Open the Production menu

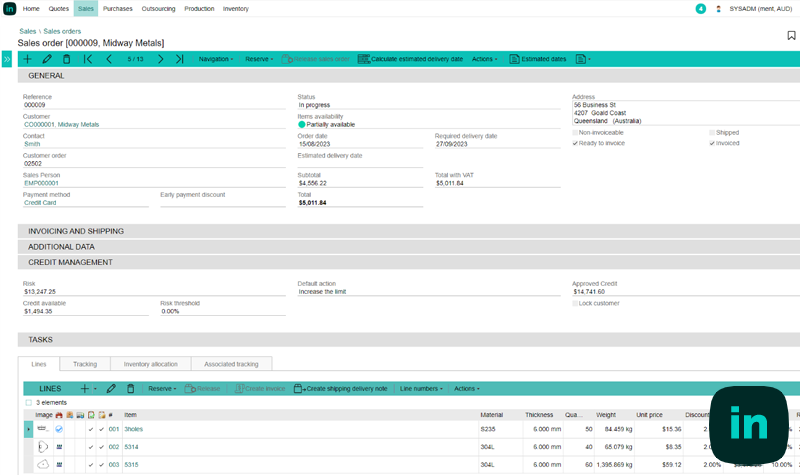coord(199,9)
